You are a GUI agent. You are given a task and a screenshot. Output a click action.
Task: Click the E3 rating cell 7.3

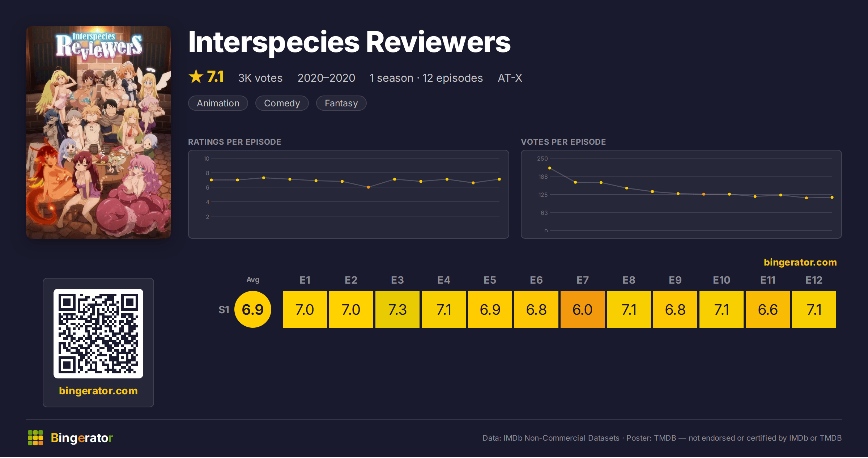click(397, 309)
